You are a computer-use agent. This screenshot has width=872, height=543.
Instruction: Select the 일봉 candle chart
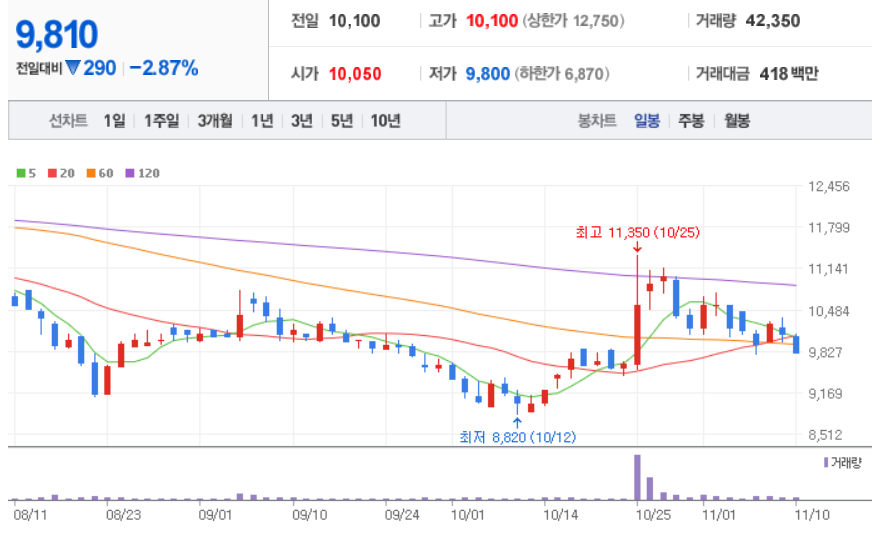tap(647, 120)
